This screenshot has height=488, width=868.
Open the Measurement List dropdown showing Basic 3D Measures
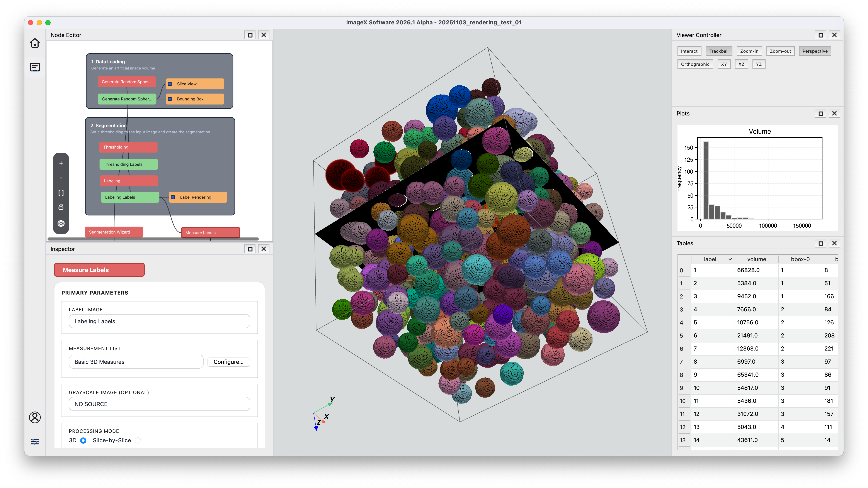(x=136, y=362)
